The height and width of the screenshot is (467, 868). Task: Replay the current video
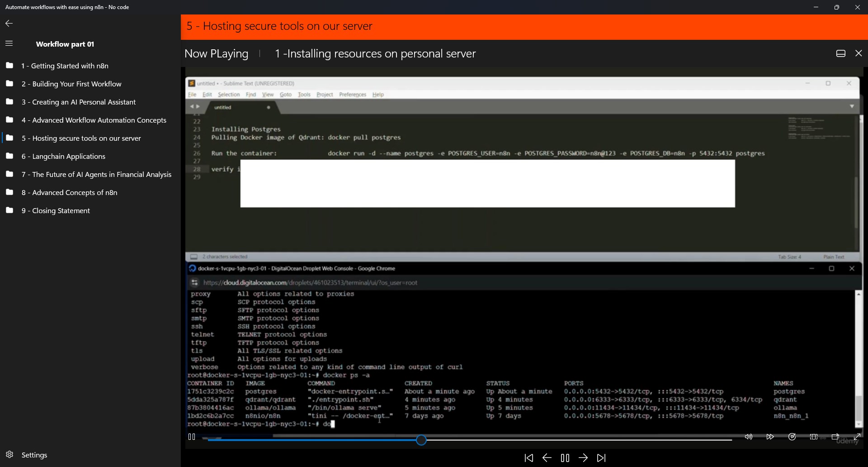tap(792, 437)
